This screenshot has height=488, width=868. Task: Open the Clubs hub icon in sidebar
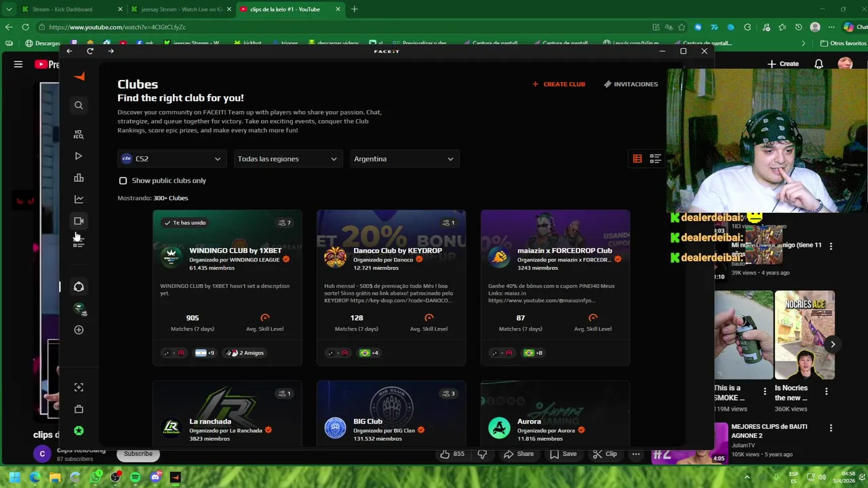pyautogui.click(x=79, y=287)
